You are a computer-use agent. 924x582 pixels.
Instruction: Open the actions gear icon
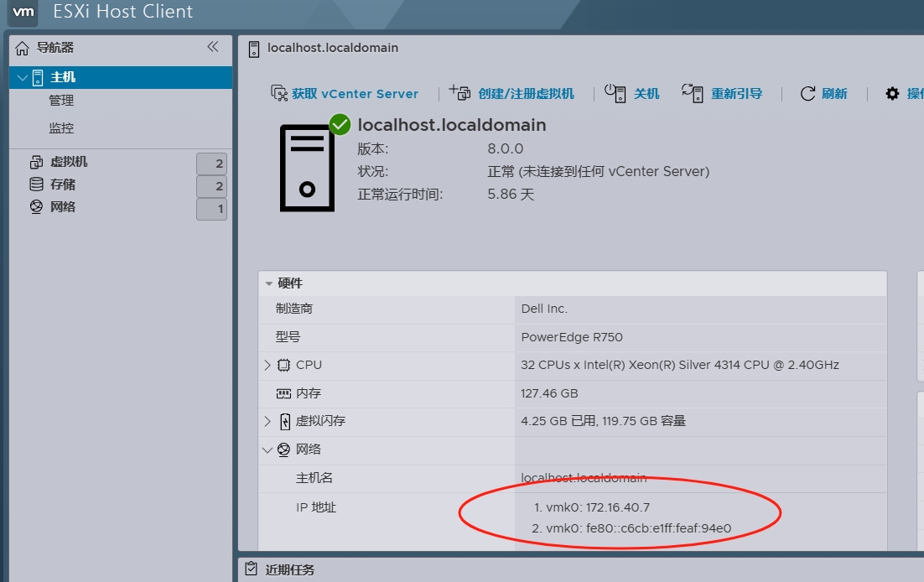892,94
